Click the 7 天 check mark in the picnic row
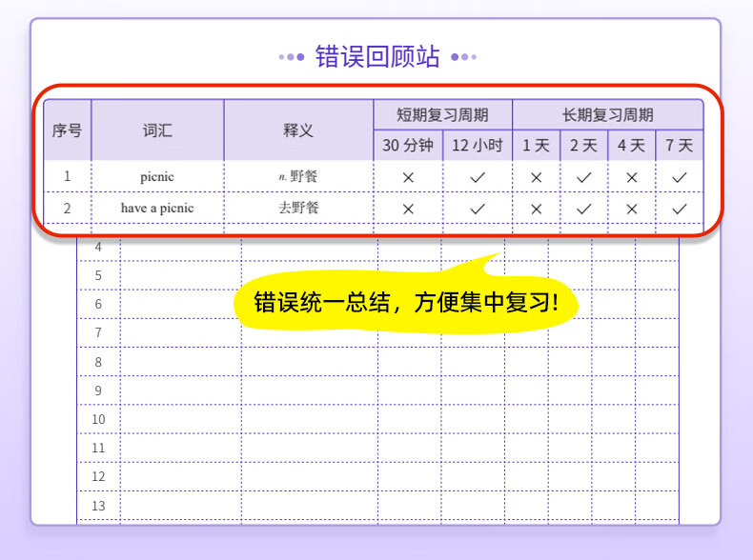The image size is (753, 560). click(679, 177)
